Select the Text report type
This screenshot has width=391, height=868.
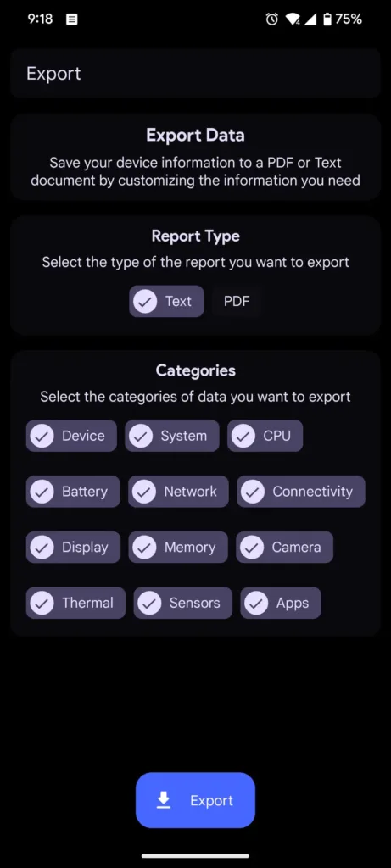[x=167, y=301]
